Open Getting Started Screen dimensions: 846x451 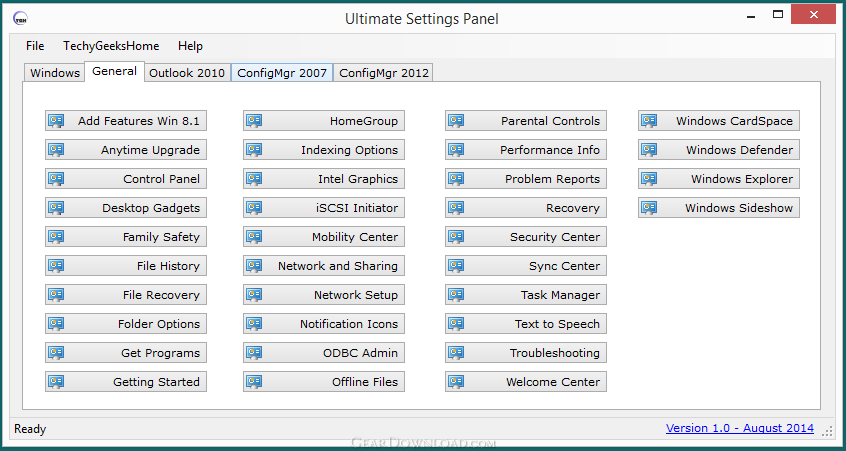(x=126, y=382)
